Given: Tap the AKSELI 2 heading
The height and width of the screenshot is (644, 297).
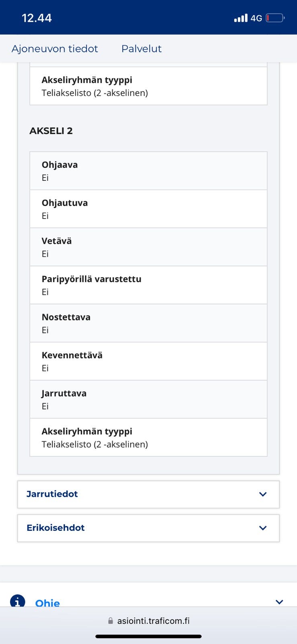Looking at the screenshot, I should click(x=51, y=131).
